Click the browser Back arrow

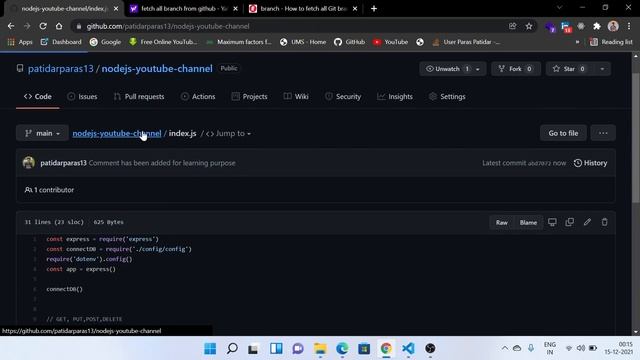tap(11, 26)
